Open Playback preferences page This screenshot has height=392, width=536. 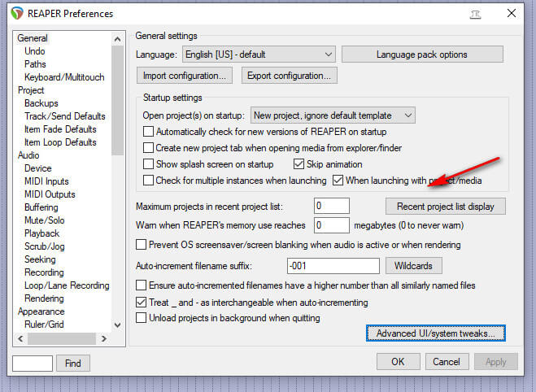(41, 233)
